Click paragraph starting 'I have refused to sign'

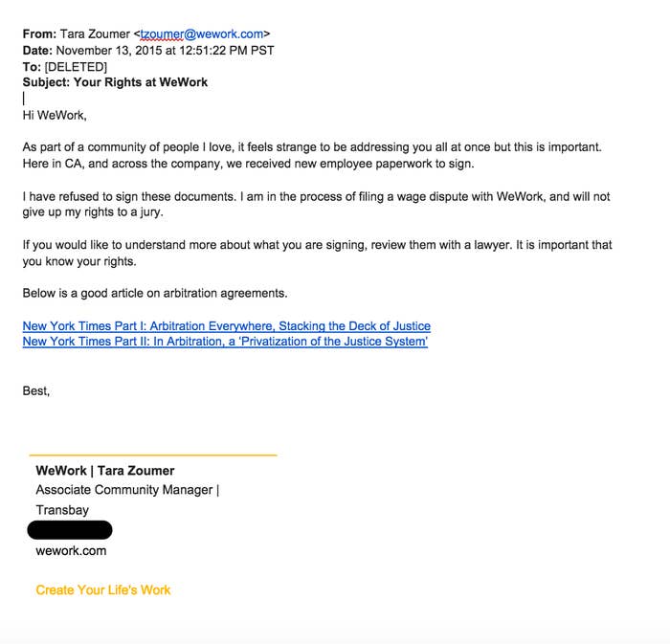pos(316,204)
